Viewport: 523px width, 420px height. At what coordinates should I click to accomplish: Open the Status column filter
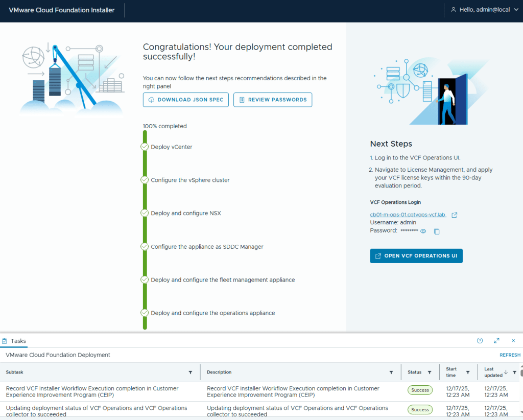[x=430, y=372]
